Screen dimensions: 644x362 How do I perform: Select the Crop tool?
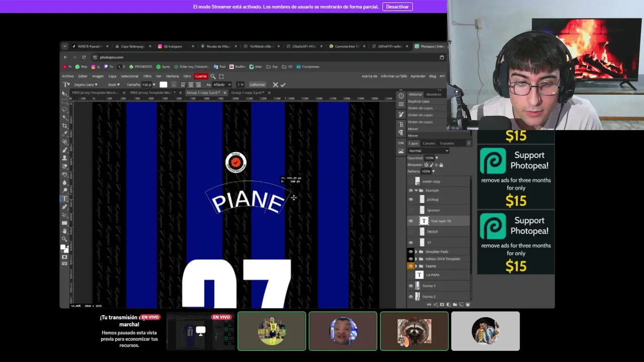65,125
